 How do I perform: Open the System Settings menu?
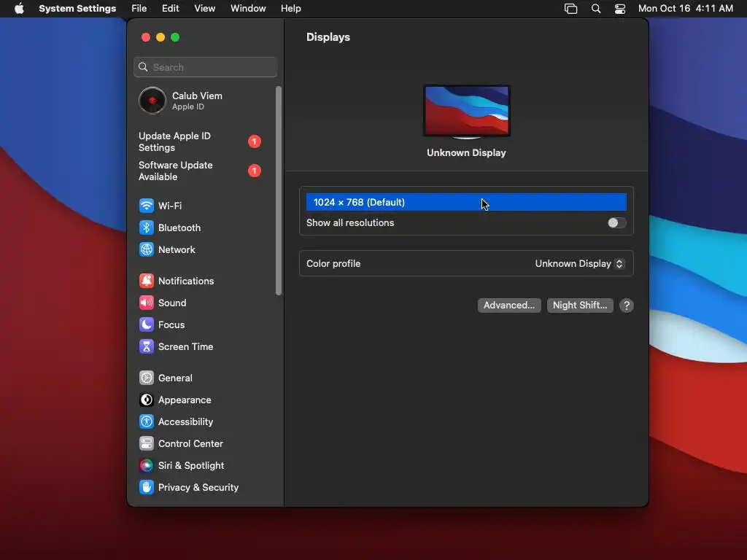coord(77,9)
